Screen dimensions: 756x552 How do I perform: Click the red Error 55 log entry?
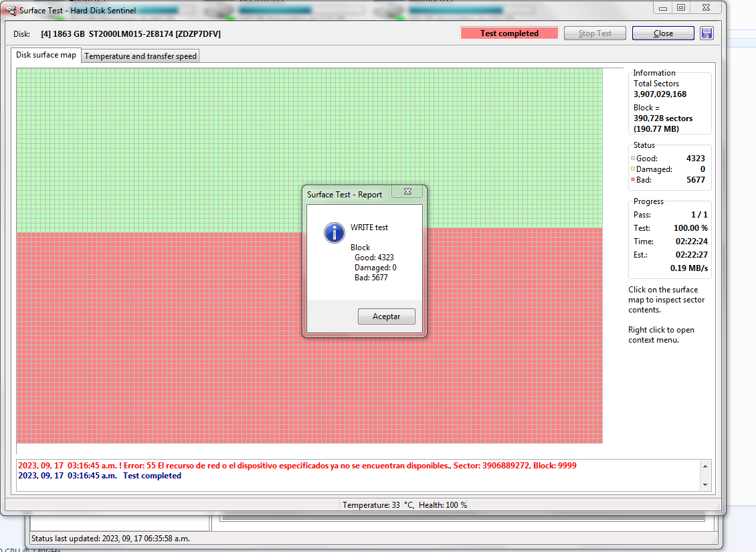click(297, 466)
